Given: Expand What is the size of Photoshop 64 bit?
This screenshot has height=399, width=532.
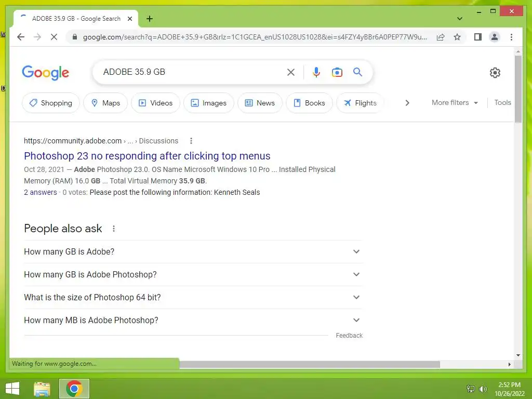Looking at the screenshot, I should [193, 297].
